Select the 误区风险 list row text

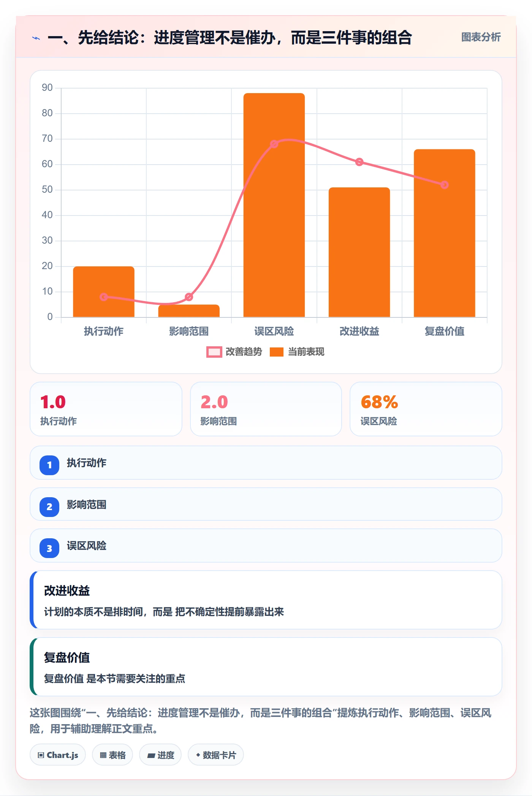tap(87, 546)
